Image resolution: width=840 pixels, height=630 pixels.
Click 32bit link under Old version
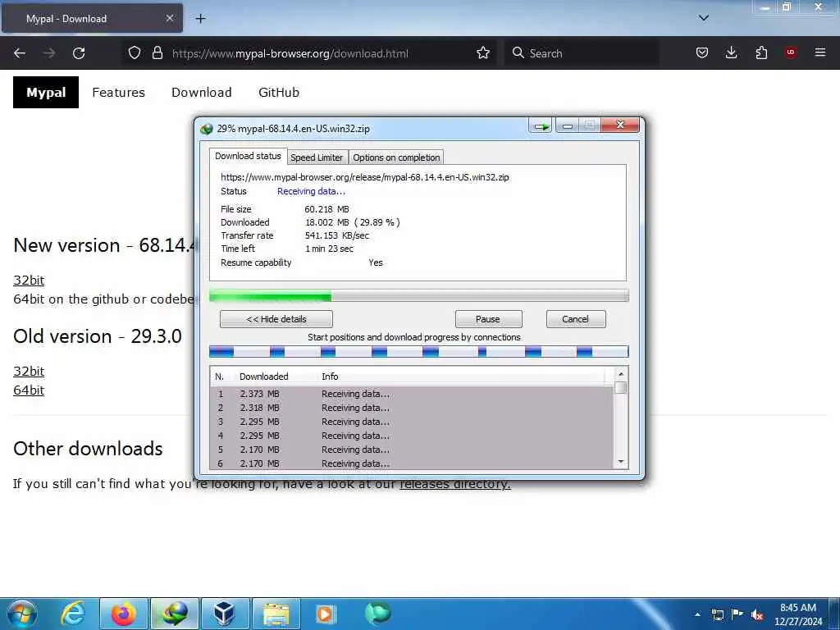coord(29,372)
